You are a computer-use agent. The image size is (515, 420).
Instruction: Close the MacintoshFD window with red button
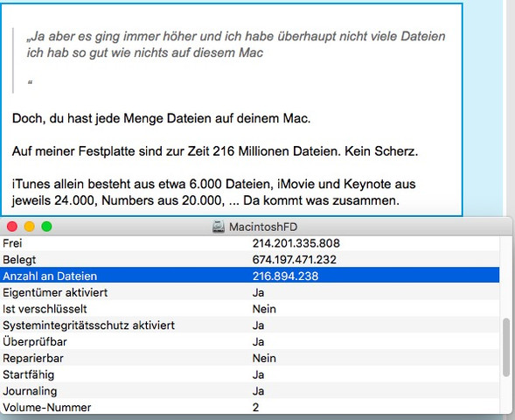(12, 227)
